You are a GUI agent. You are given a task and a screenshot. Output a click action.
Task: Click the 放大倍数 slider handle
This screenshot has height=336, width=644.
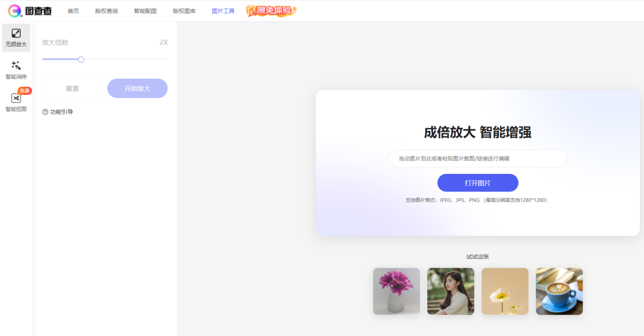[81, 59]
